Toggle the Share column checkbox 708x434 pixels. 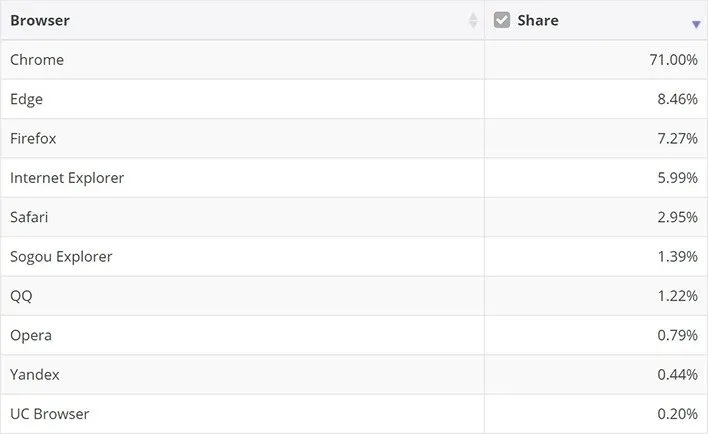502,20
